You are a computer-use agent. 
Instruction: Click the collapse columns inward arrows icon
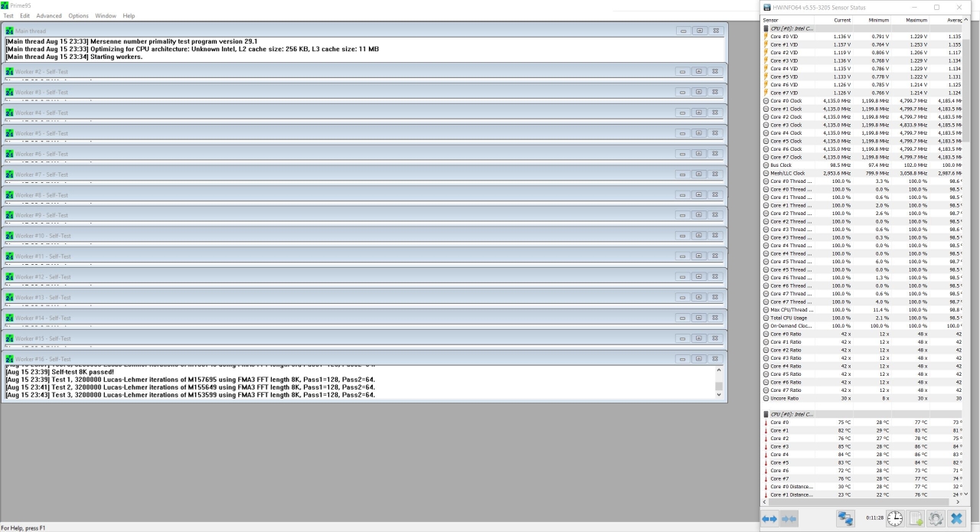pyautogui.click(x=789, y=519)
